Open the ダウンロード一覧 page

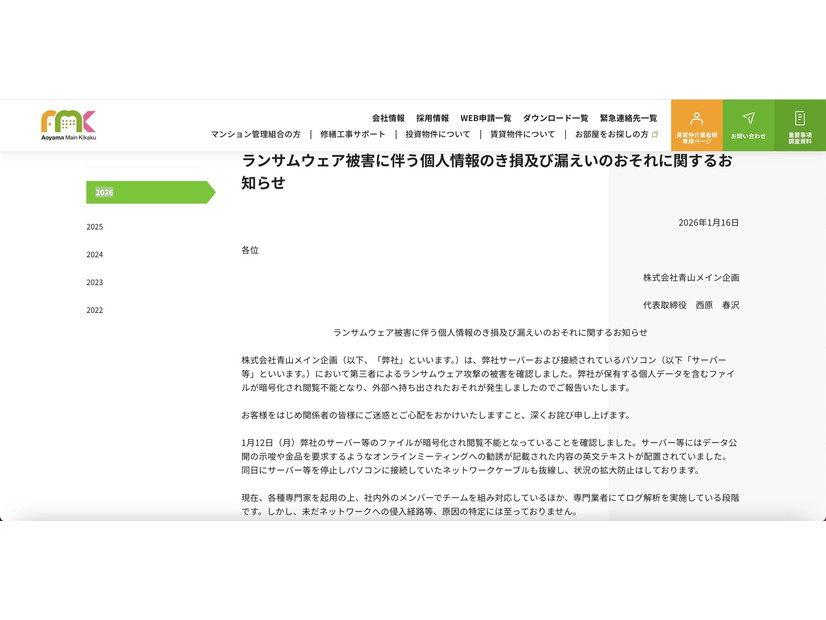(553, 115)
